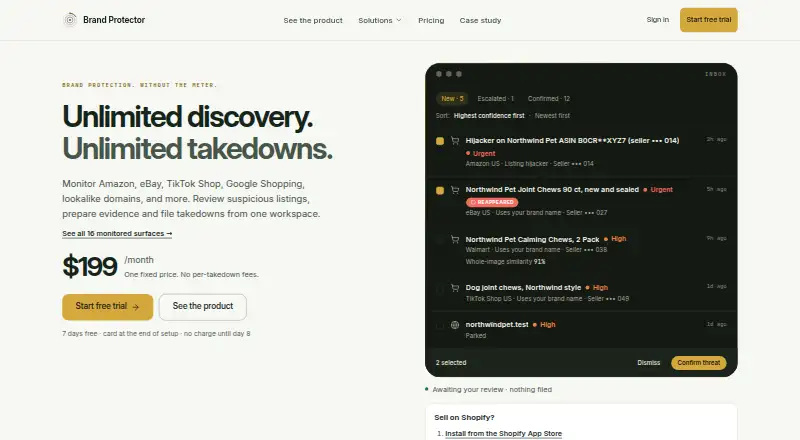This screenshot has height=440, width=800.
Task: Open Northwind Pet Joint Chews 90 ct title
Action: click(x=552, y=190)
